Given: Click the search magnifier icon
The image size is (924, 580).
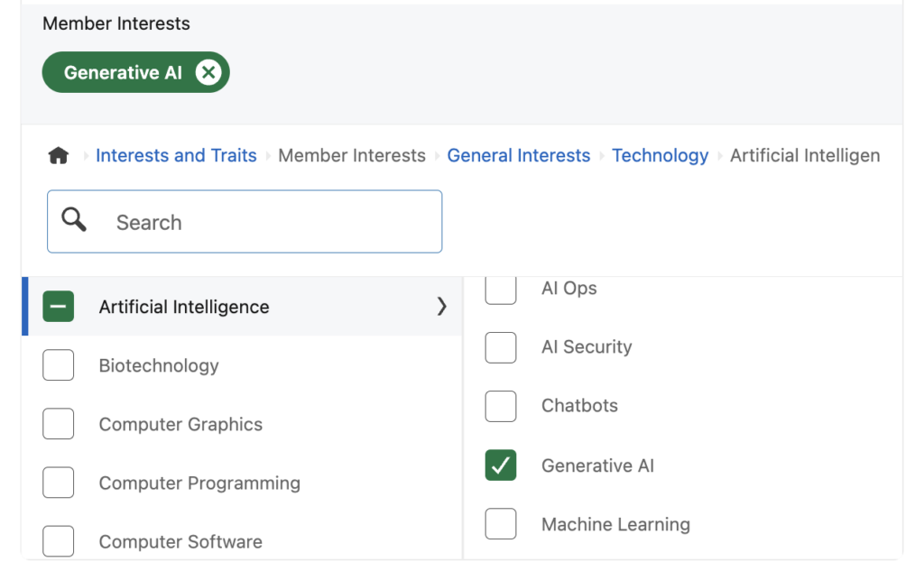Looking at the screenshot, I should (74, 219).
